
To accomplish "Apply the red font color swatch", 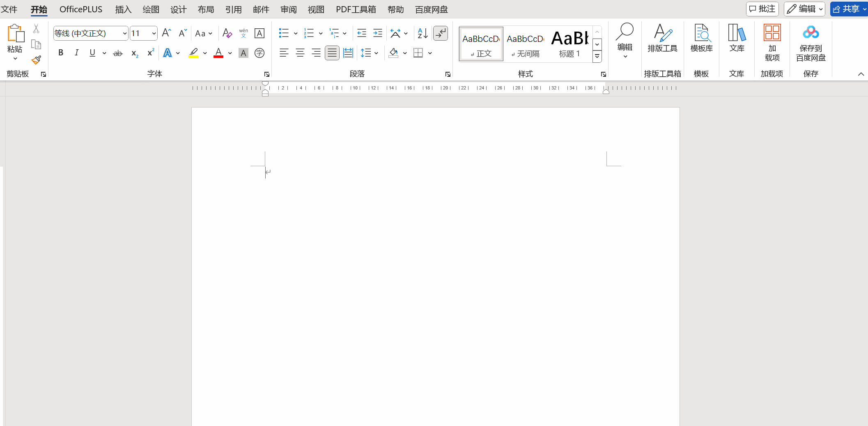I will click(x=218, y=53).
